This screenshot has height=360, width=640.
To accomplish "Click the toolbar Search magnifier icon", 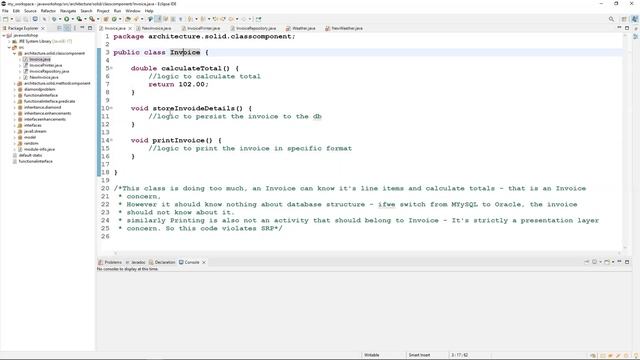I will point(611,19).
